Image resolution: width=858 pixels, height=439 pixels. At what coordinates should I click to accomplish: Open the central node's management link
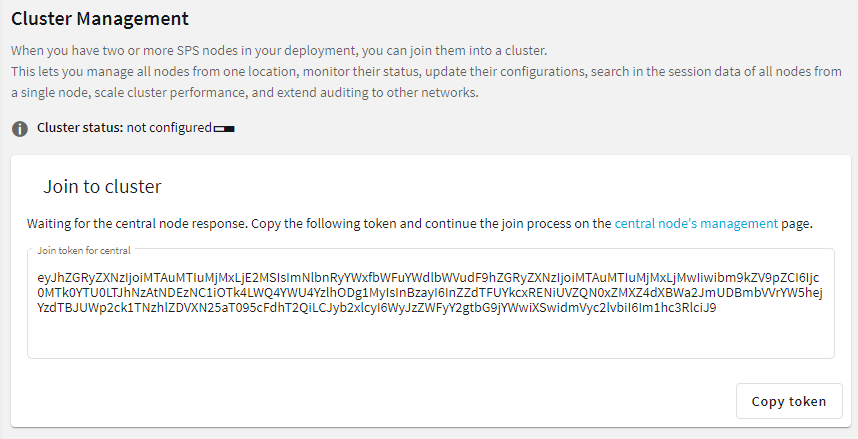click(x=696, y=223)
